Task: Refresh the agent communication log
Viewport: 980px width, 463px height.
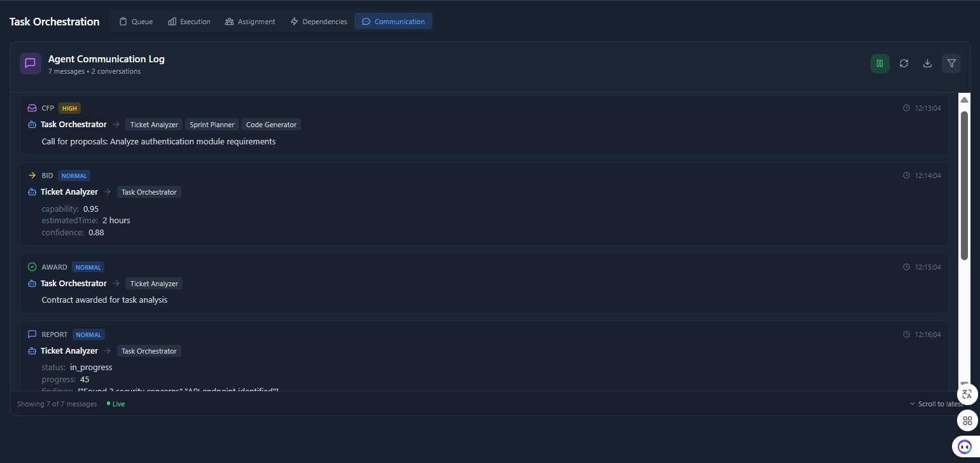Action: (x=904, y=64)
